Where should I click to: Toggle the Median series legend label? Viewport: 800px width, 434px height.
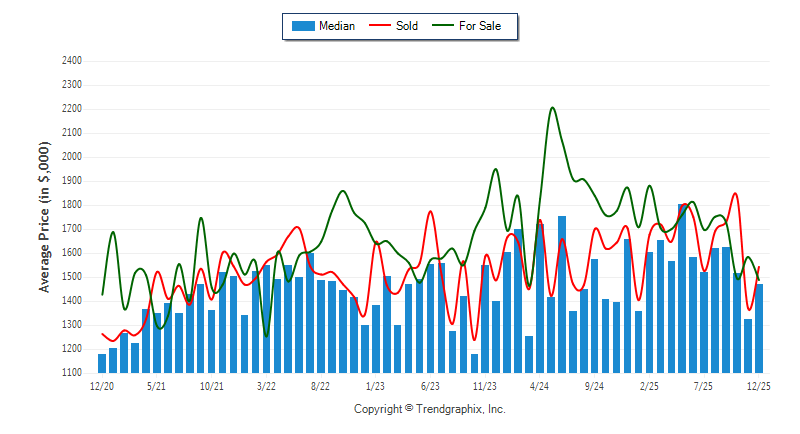[337, 26]
